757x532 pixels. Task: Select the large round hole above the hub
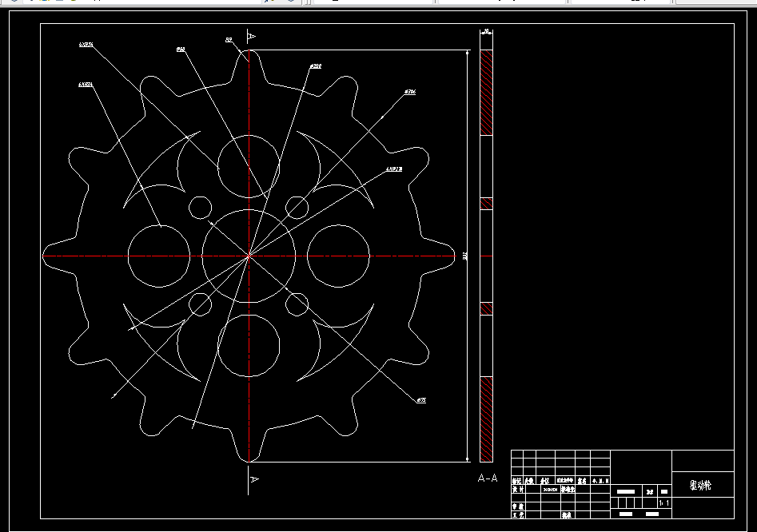(249, 166)
